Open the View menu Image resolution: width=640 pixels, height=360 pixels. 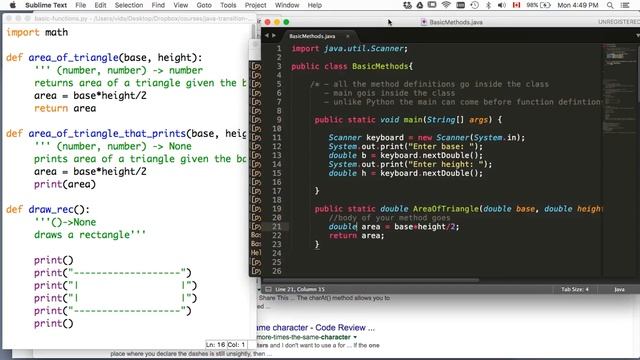click(180, 5)
